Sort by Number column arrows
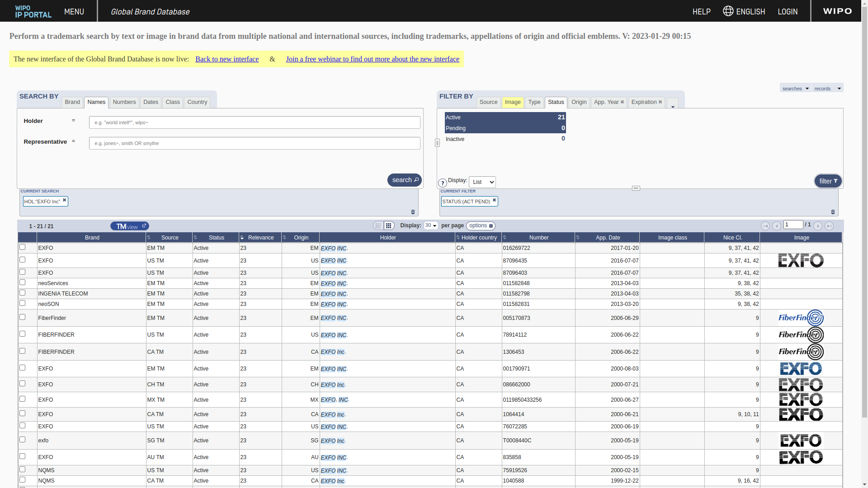The height and width of the screenshot is (488, 868). (505, 238)
